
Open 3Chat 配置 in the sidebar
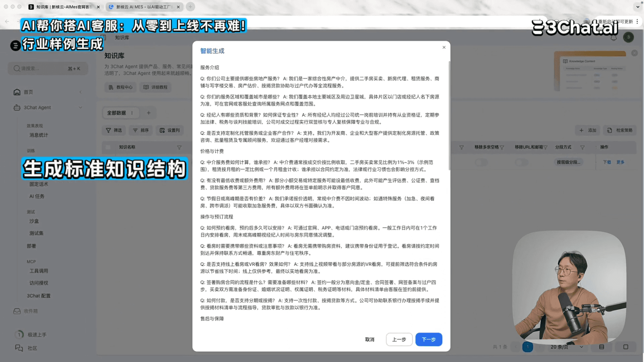[39, 296]
